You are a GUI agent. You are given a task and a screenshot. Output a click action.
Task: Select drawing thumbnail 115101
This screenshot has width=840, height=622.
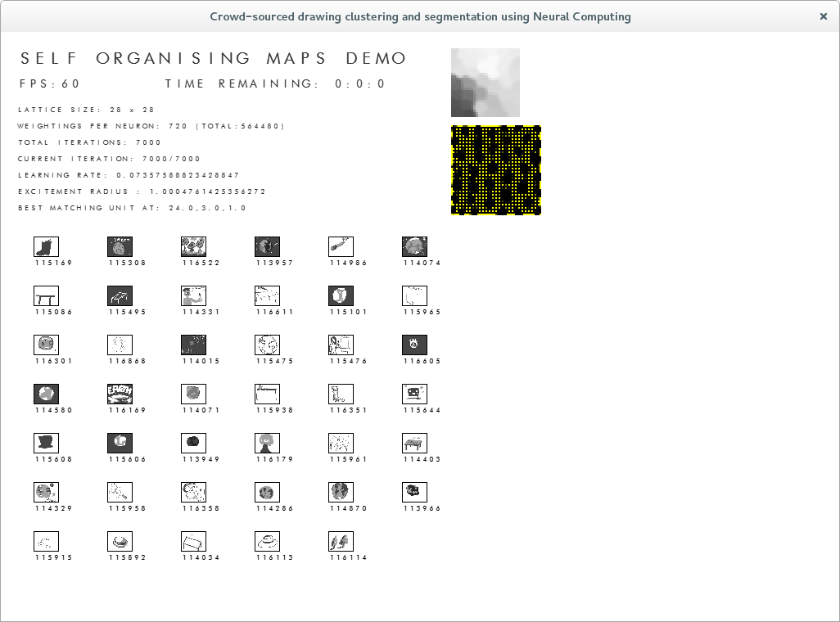341,295
